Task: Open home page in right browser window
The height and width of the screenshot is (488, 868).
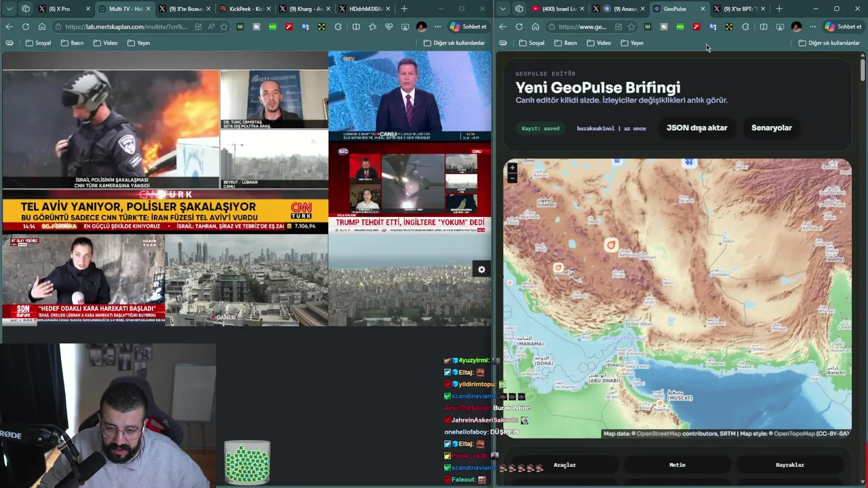Action: [x=535, y=26]
